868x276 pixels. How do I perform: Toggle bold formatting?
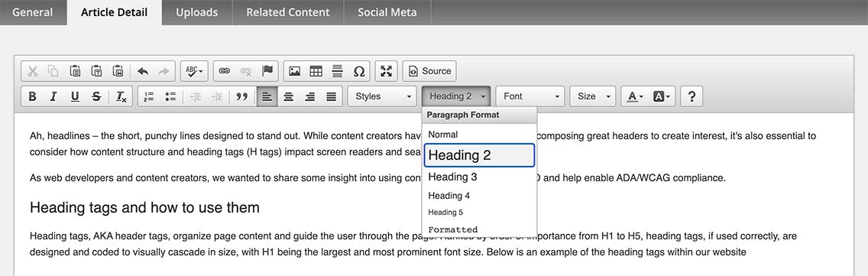pyautogui.click(x=32, y=96)
